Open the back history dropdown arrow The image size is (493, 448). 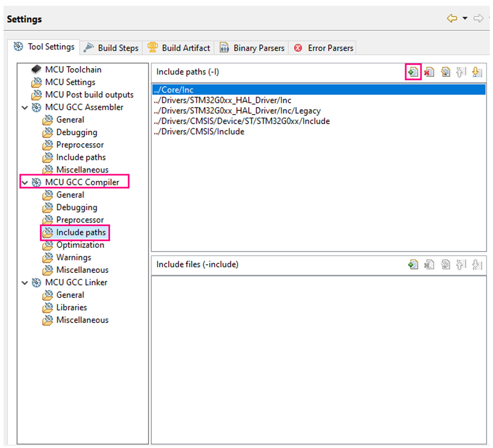point(465,18)
